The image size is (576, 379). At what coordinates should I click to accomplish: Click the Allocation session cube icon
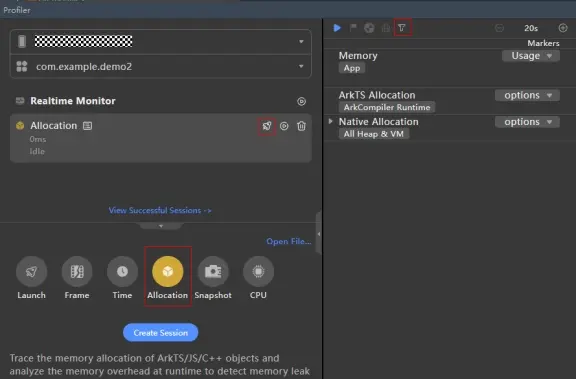click(20, 126)
